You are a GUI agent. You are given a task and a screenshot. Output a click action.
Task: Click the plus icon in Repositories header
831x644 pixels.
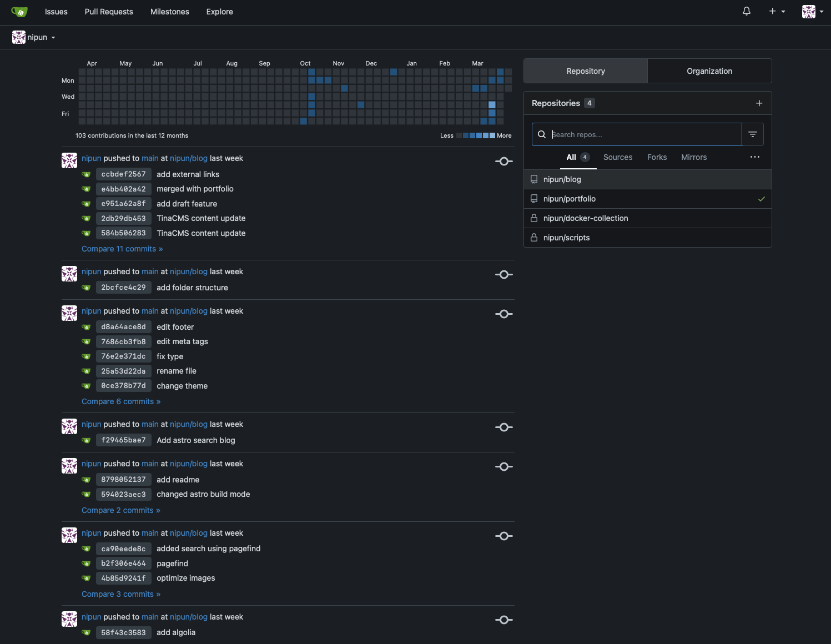click(x=759, y=103)
